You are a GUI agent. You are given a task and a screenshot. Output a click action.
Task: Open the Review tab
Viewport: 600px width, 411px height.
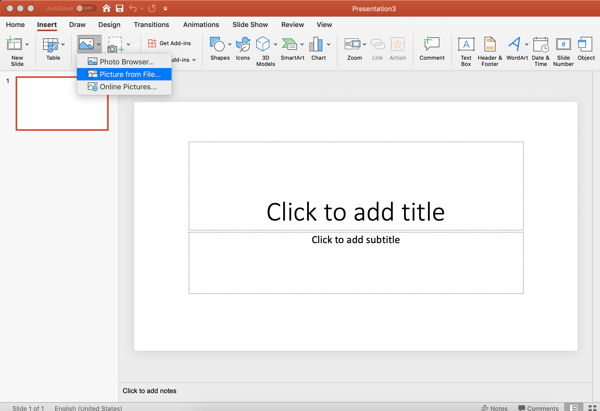[x=292, y=24]
